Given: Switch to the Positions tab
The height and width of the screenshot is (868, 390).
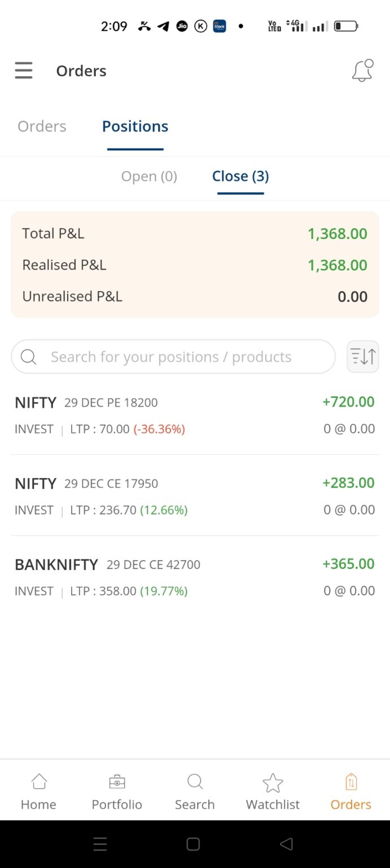Looking at the screenshot, I should click(x=135, y=126).
